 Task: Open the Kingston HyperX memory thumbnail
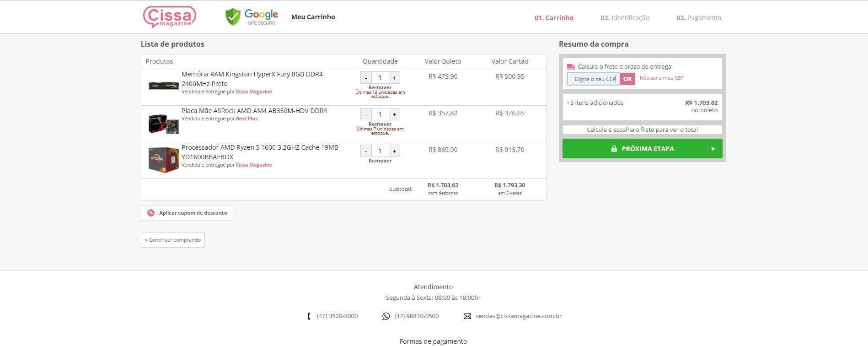coord(163,86)
